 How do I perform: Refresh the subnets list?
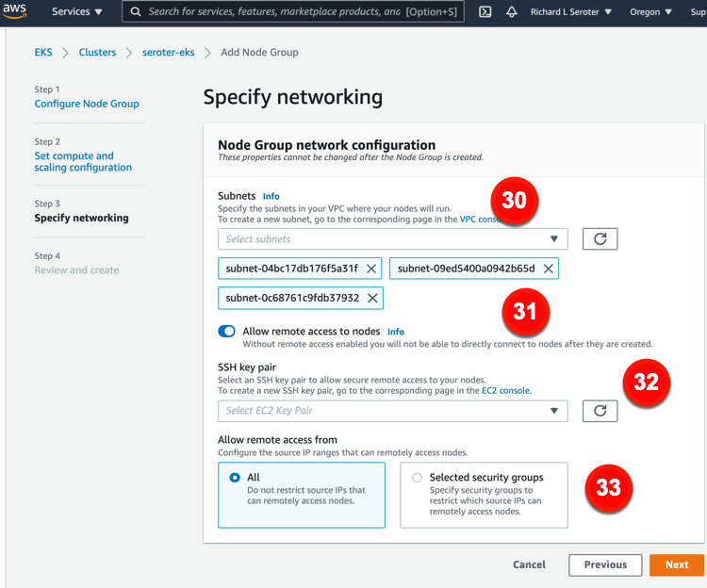tap(600, 239)
